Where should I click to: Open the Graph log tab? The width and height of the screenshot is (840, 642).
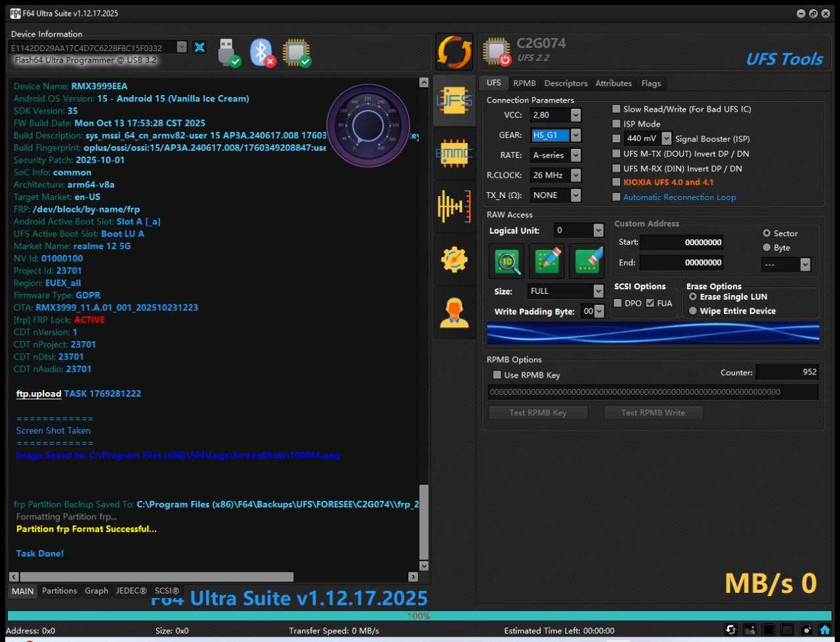(96, 591)
